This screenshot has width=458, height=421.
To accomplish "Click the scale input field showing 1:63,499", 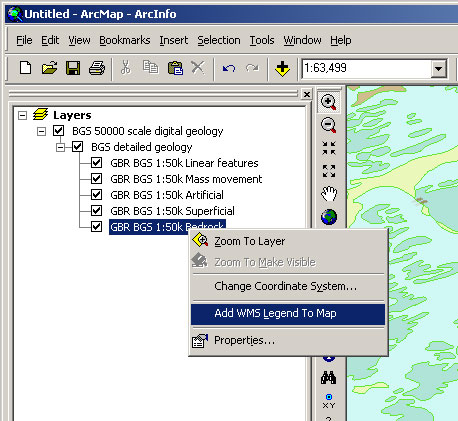I will pos(366,69).
